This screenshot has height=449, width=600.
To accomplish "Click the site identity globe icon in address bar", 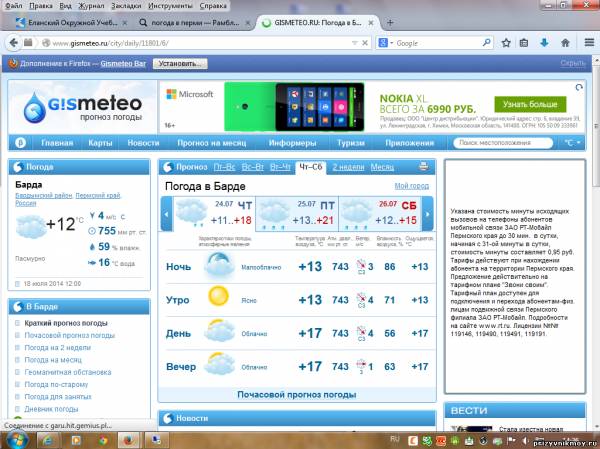I will click(x=46, y=43).
